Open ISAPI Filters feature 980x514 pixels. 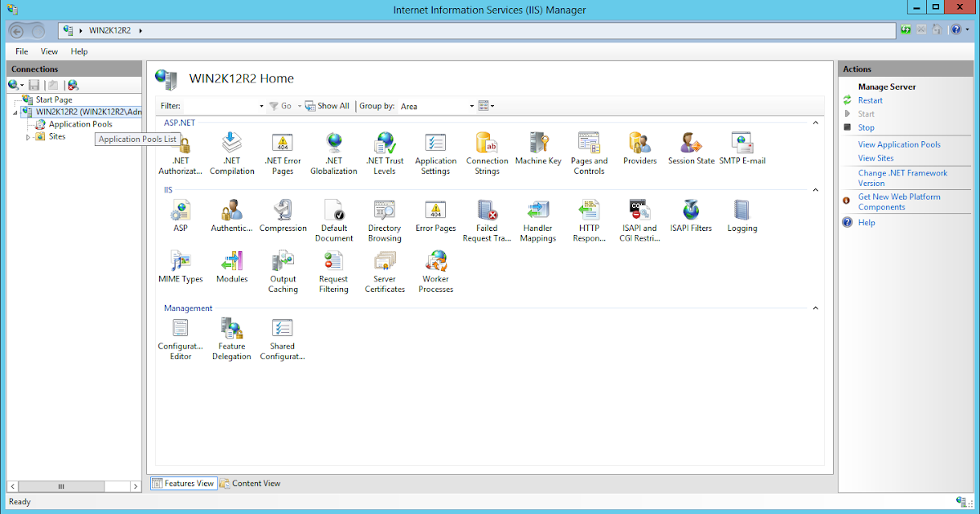tap(691, 215)
